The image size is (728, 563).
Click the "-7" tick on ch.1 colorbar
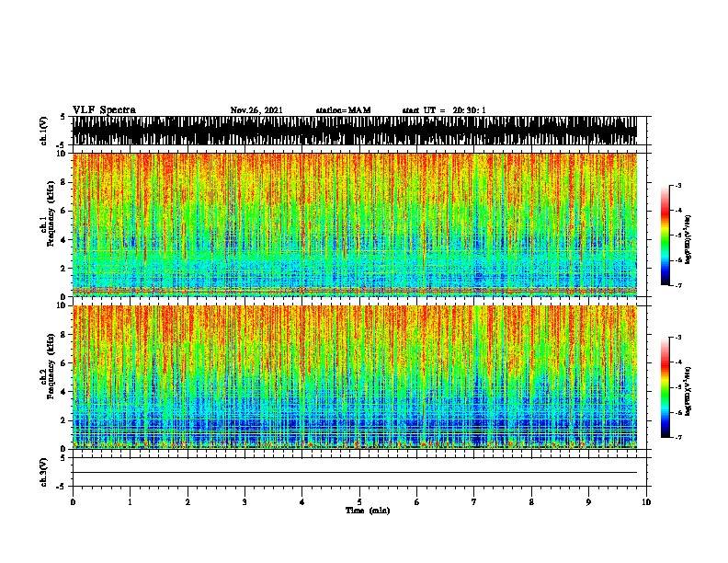678,285
